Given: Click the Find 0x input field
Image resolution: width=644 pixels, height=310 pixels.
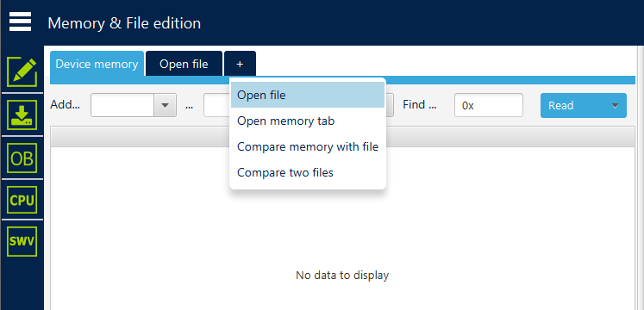Looking at the screenshot, I should [488, 105].
